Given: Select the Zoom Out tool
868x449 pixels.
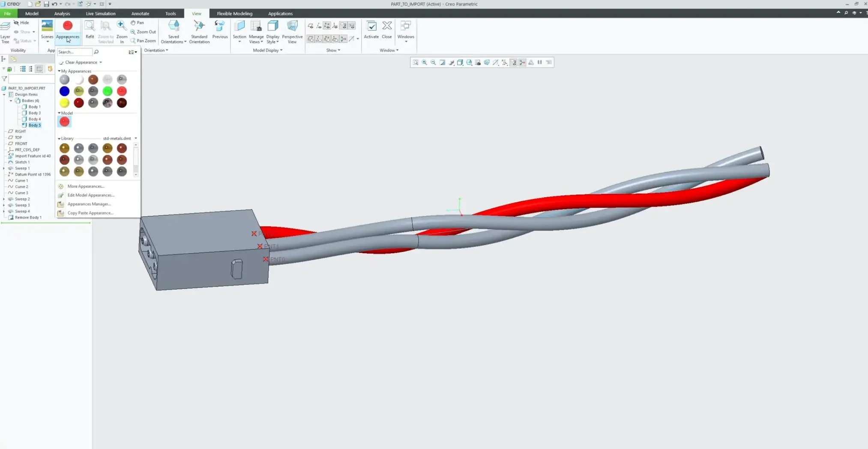Looking at the screenshot, I should click(x=143, y=32).
